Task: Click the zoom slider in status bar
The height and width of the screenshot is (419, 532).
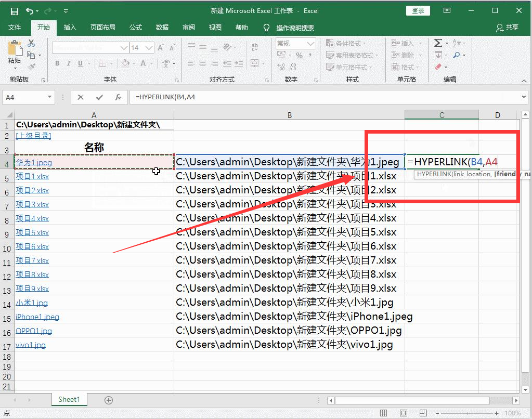Action: click(x=467, y=413)
